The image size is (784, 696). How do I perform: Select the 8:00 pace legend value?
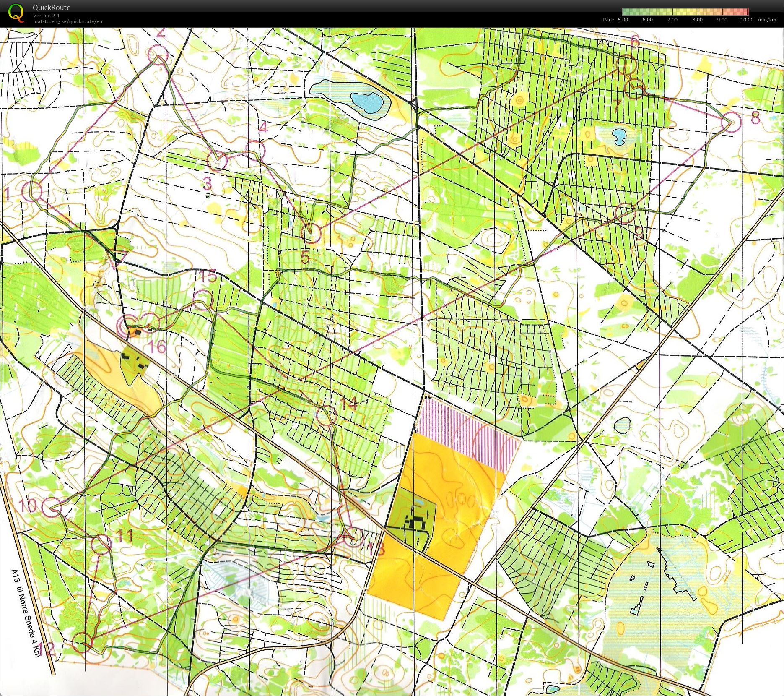[x=697, y=20]
